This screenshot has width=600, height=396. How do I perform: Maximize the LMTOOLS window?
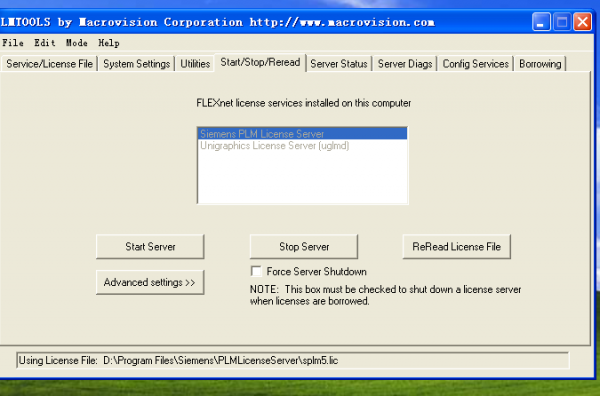(x=562, y=22)
